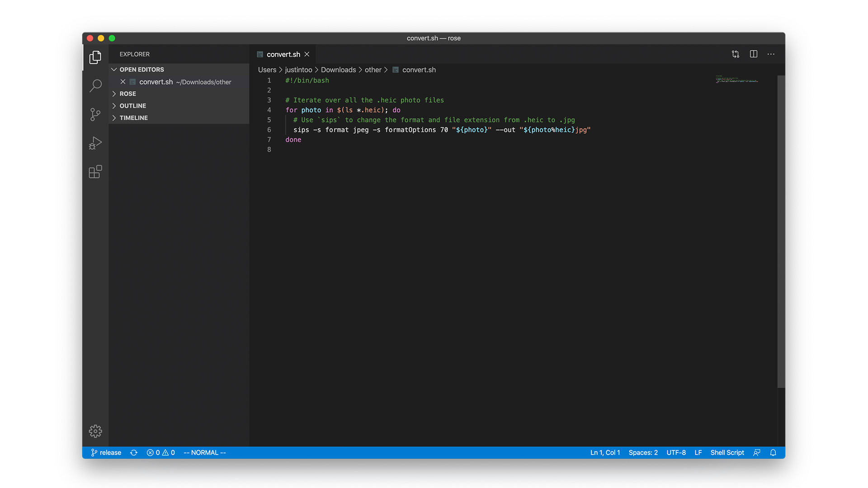This screenshot has height=488, width=868.
Task: Split the editor to the right
Action: [754, 54]
